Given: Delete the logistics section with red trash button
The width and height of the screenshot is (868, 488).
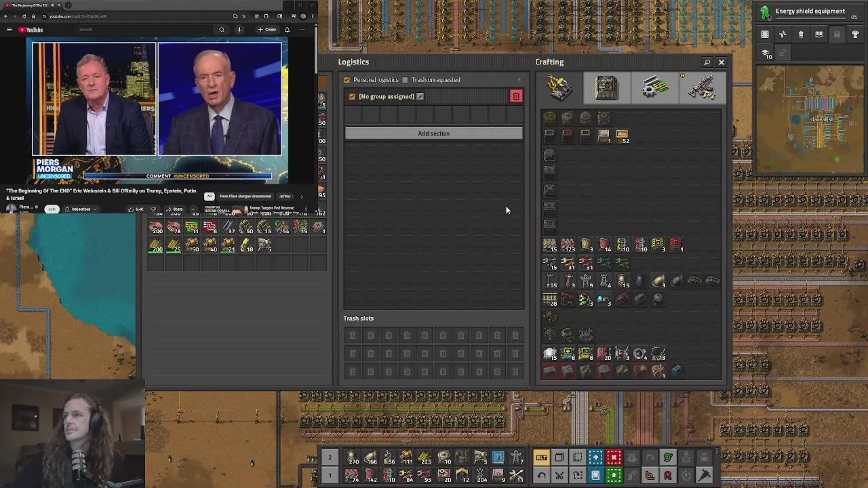Looking at the screenshot, I should tap(516, 96).
